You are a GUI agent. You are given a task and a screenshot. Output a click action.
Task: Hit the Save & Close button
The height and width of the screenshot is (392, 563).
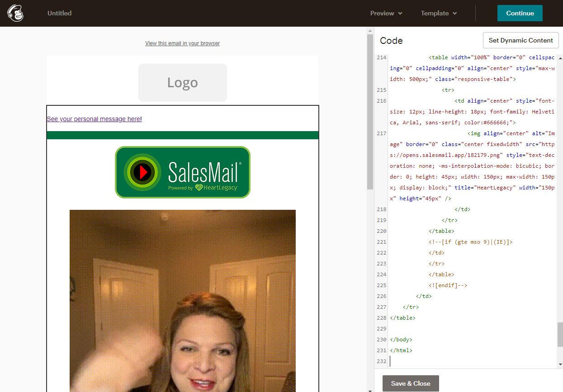point(411,383)
